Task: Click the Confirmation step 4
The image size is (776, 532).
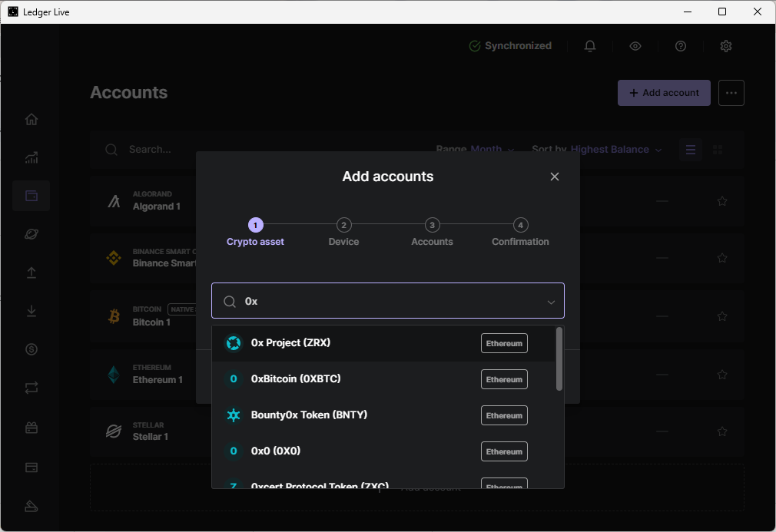Action: (x=520, y=233)
